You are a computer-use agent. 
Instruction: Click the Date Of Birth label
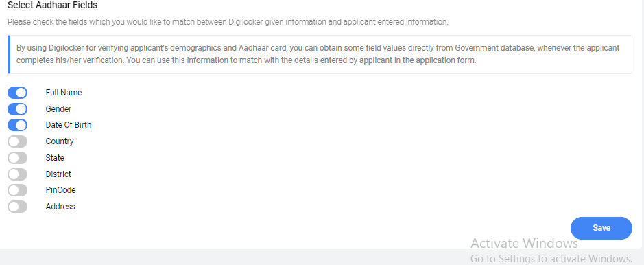tap(69, 125)
